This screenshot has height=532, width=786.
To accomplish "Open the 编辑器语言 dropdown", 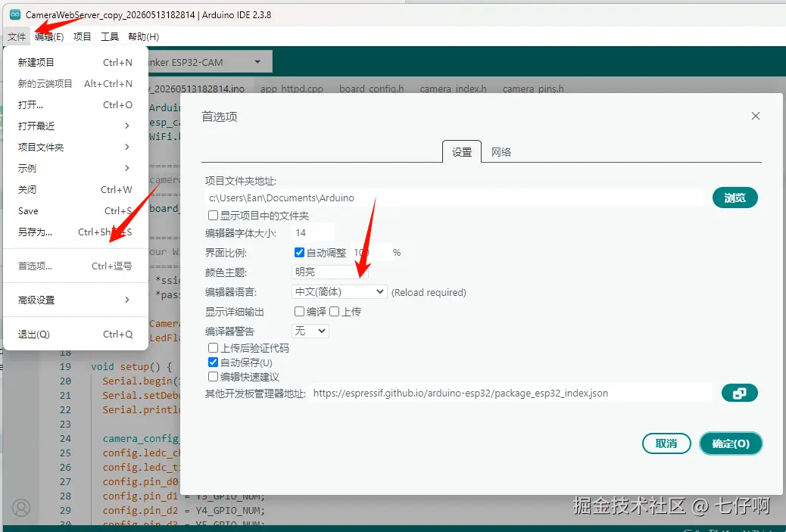I will tap(339, 291).
